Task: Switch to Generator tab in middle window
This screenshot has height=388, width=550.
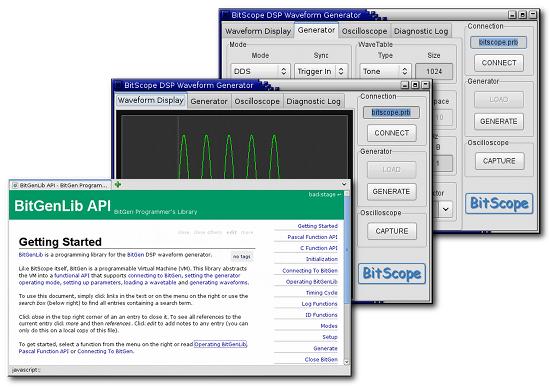Action: pos(209,101)
